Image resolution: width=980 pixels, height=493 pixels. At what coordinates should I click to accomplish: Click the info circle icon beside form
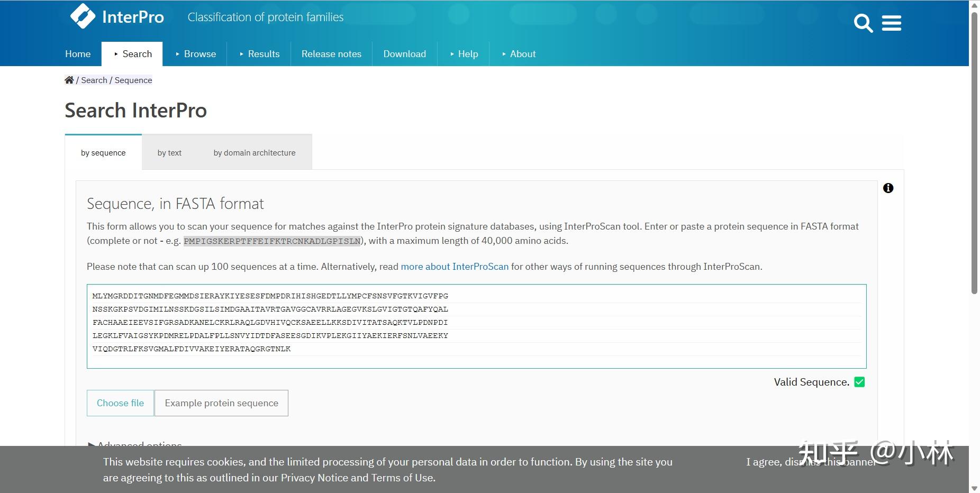coord(888,188)
